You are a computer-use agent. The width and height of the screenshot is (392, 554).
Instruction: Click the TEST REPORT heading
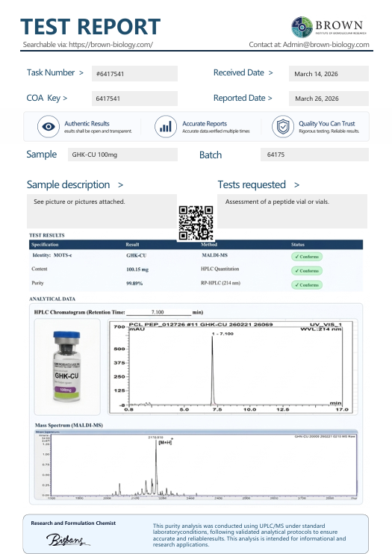pyautogui.click(x=90, y=27)
